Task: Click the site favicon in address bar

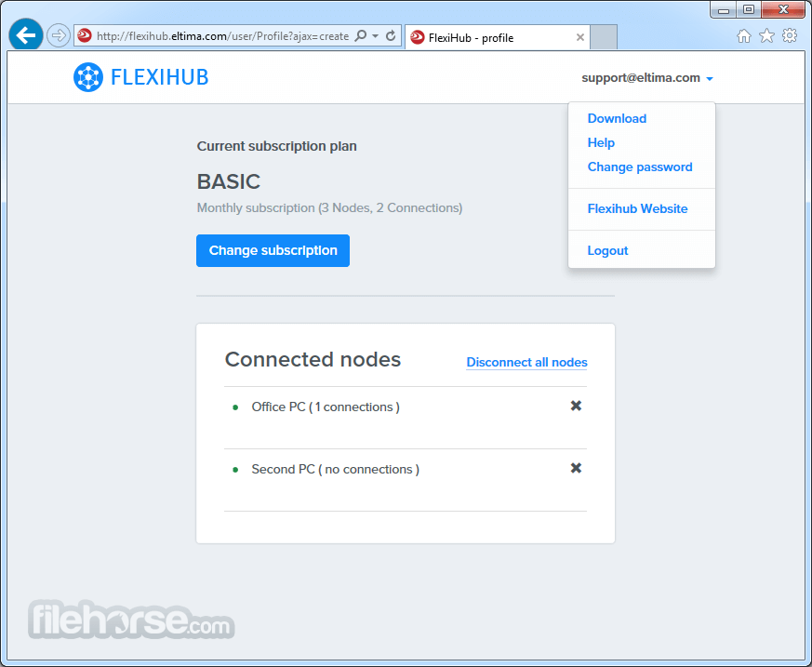Action: [x=85, y=35]
